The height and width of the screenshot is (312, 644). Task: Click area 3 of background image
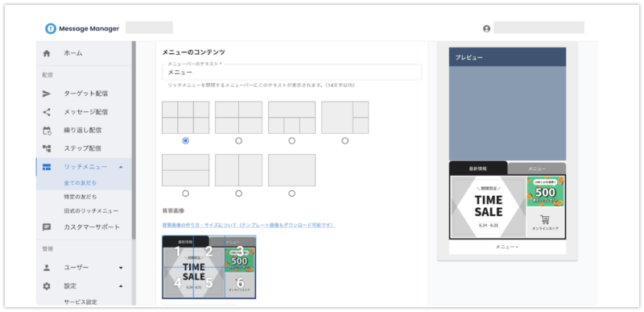[240, 252]
